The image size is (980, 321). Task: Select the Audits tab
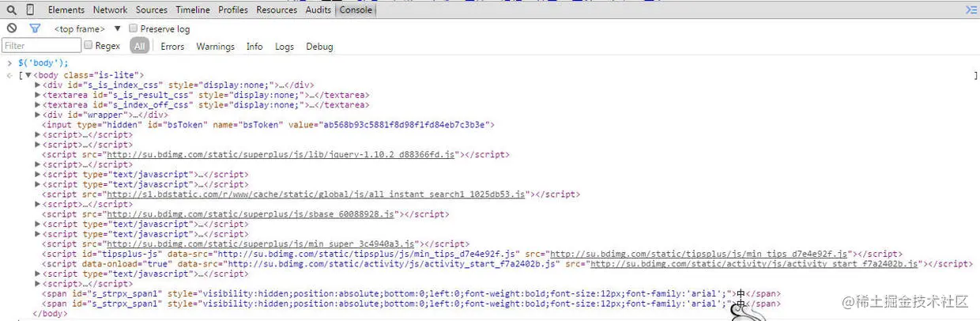318,10
